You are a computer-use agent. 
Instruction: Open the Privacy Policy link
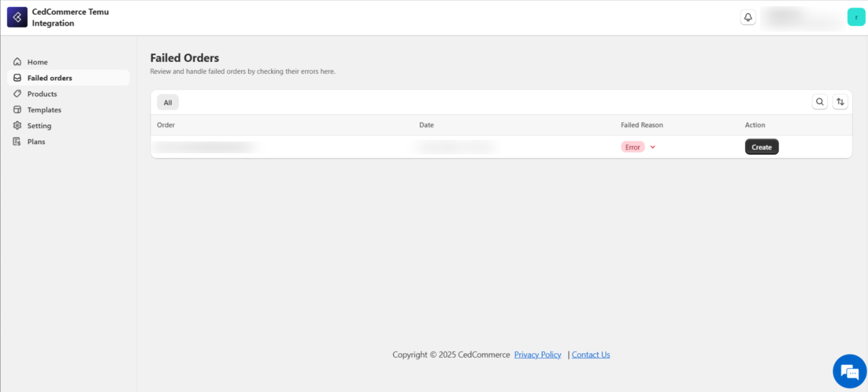click(537, 355)
